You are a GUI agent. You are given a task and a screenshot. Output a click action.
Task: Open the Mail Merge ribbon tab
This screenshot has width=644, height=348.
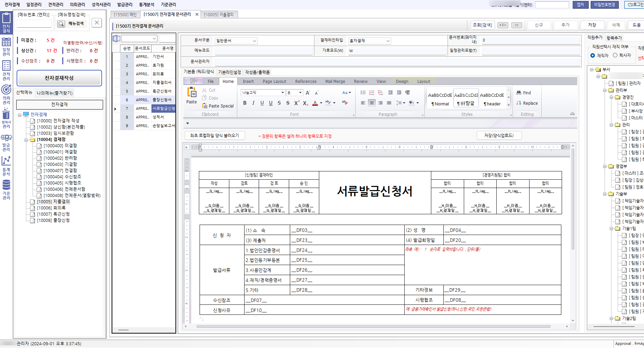coord(335,82)
